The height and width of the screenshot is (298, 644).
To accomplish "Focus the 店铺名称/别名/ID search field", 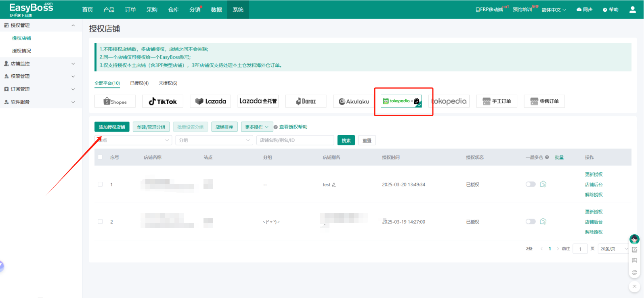I will tap(295, 140).
